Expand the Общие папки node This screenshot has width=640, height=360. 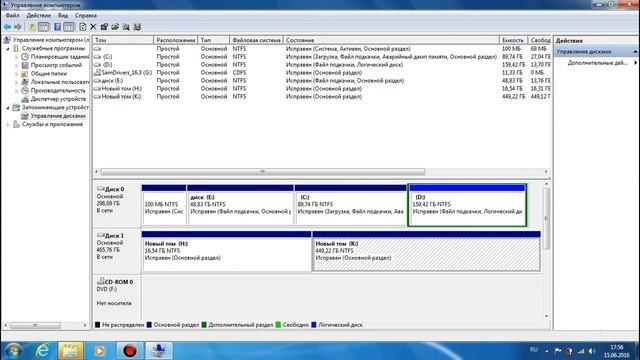[16, 74]
